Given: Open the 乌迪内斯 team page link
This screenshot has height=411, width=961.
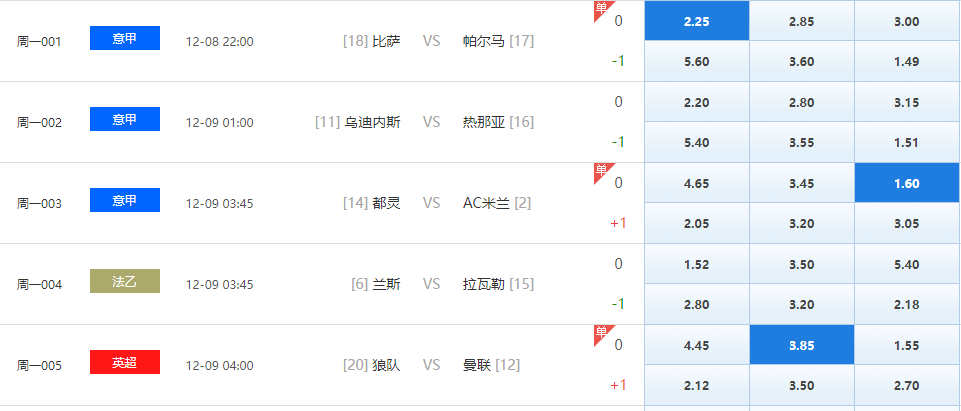Looking at the screenshot, I should click(372, 123).
